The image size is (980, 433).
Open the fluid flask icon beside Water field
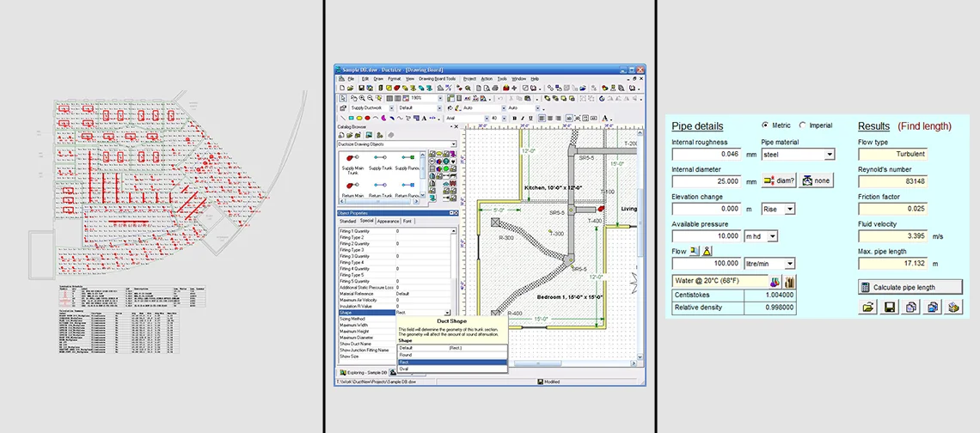pos(775,281)
